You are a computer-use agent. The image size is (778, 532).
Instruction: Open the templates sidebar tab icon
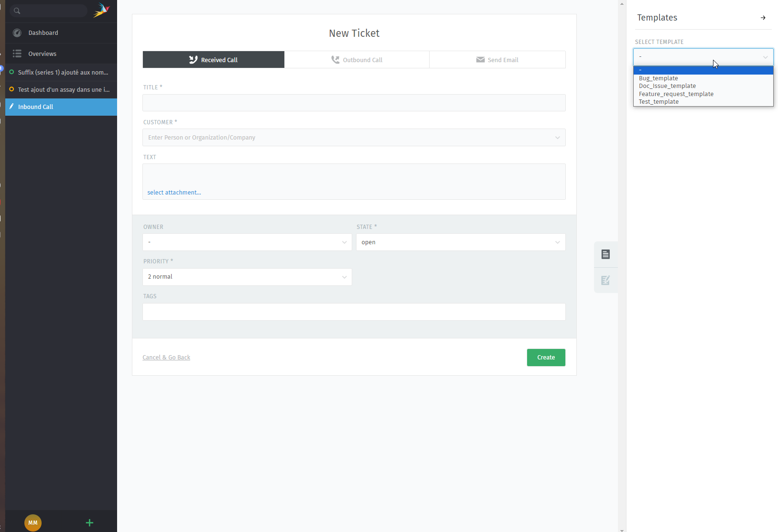coord(605,254)
